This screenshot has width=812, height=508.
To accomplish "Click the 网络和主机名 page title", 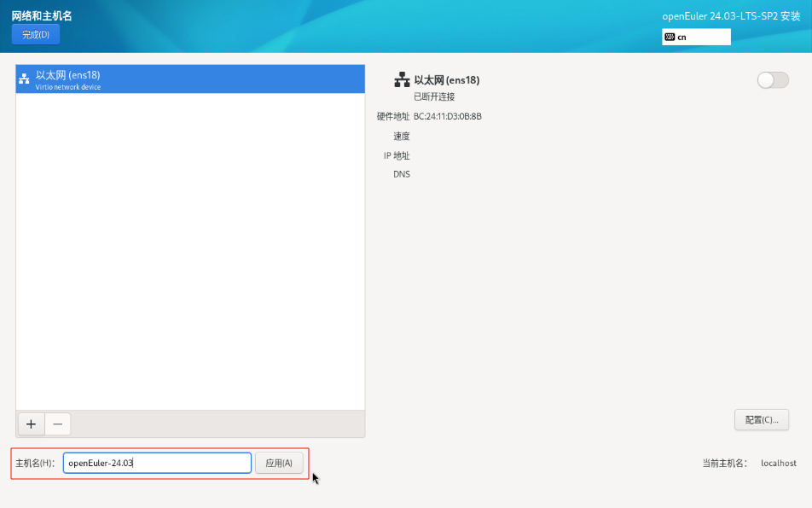I will tap(42, 16).
